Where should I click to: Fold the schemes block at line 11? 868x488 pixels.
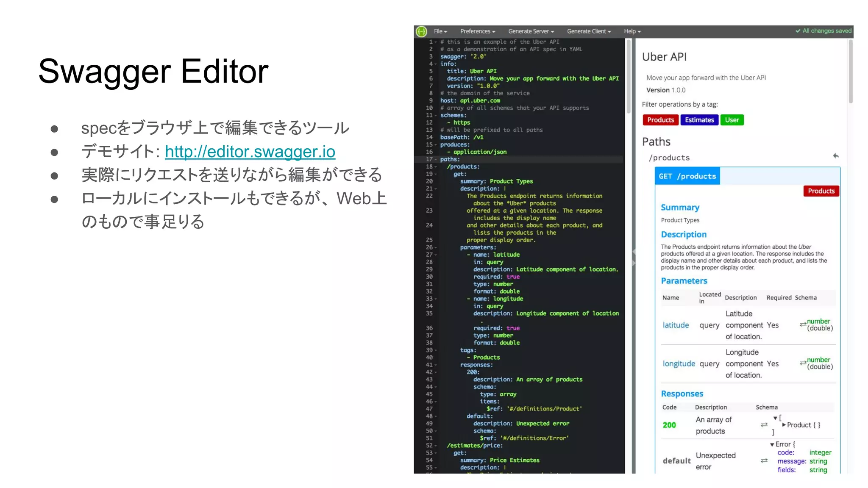coord(436,115)
